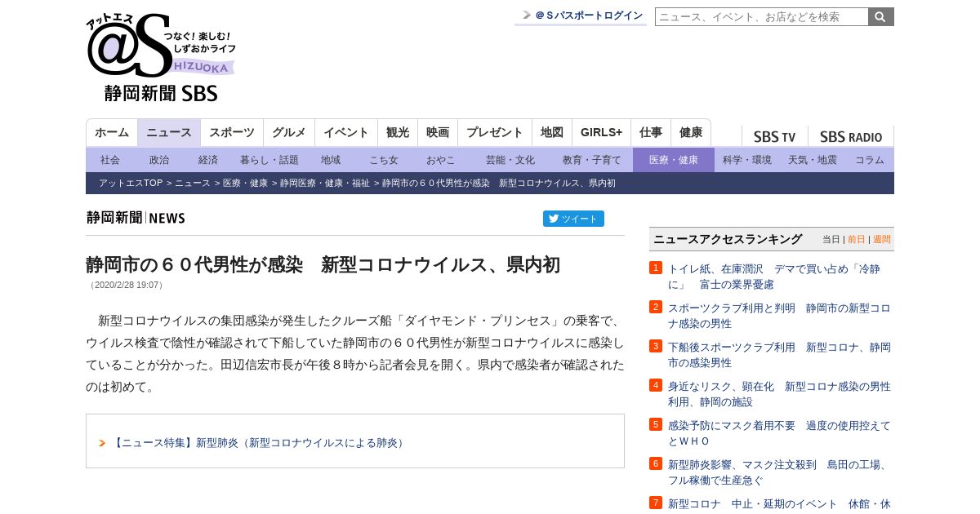Select the イベント tab

tap(346, 132)
